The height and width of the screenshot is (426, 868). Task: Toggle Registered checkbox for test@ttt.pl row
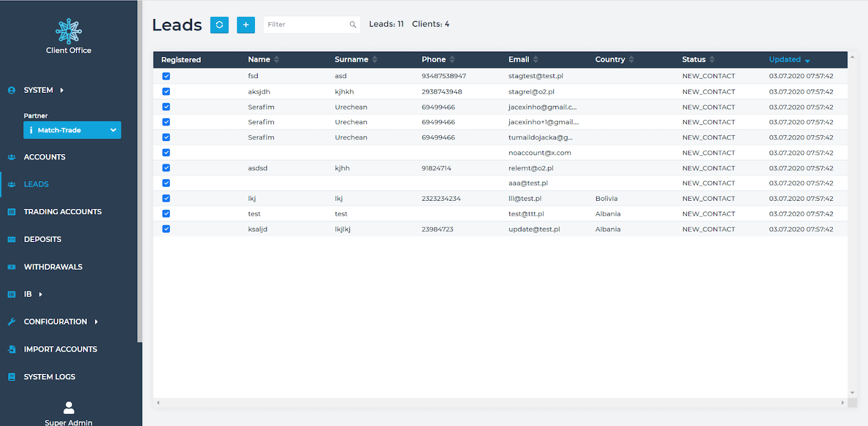tap(166, 214)
